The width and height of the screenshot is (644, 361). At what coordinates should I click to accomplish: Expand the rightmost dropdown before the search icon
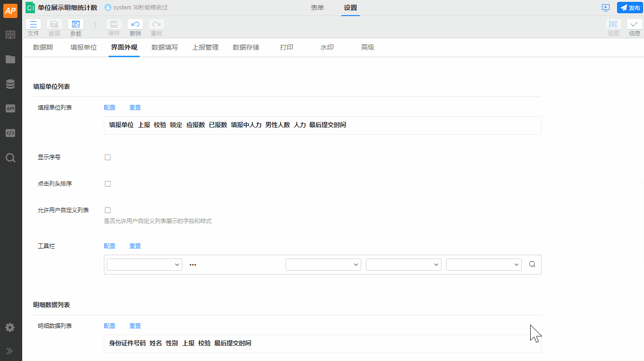point(483,265)
